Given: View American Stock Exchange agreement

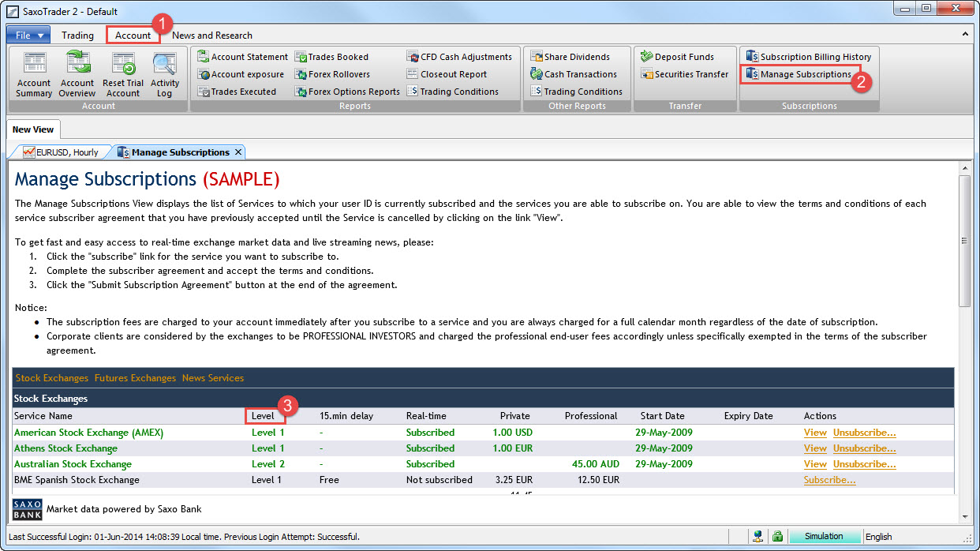Looking at the screenshot, I should (x=815, y=433).
